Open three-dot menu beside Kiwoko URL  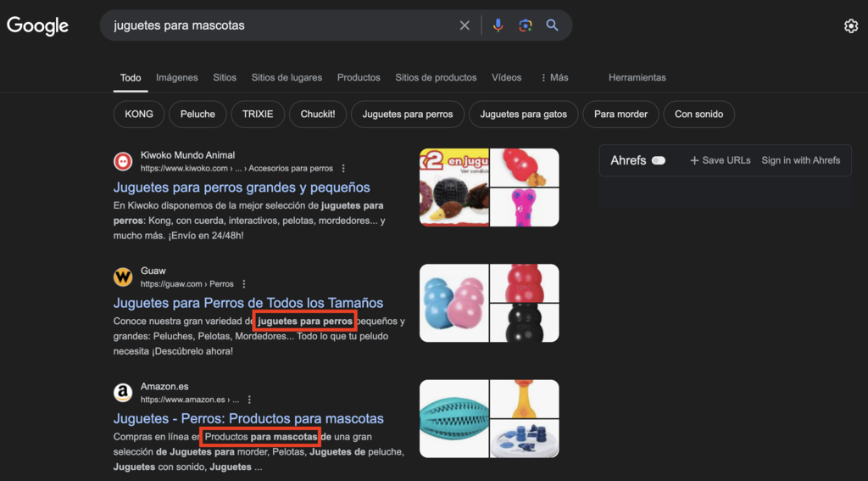(x=344, y=169)
